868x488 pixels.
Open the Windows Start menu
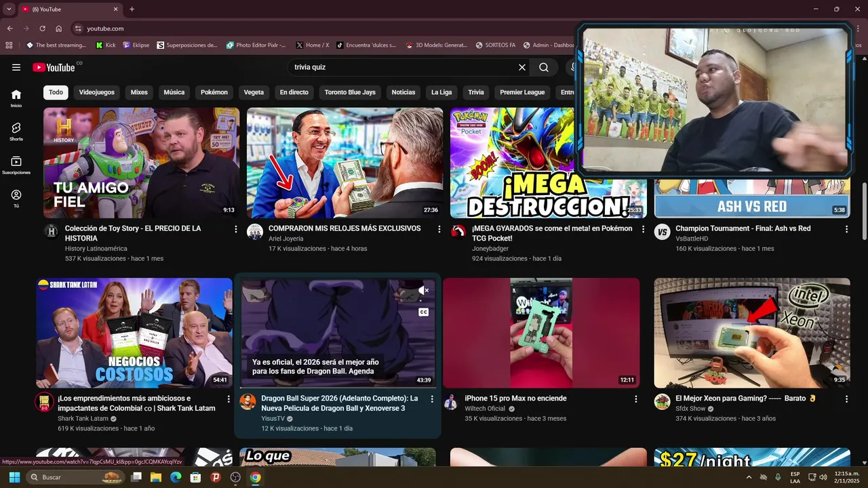pyautogui.click(x=14, y=477)
